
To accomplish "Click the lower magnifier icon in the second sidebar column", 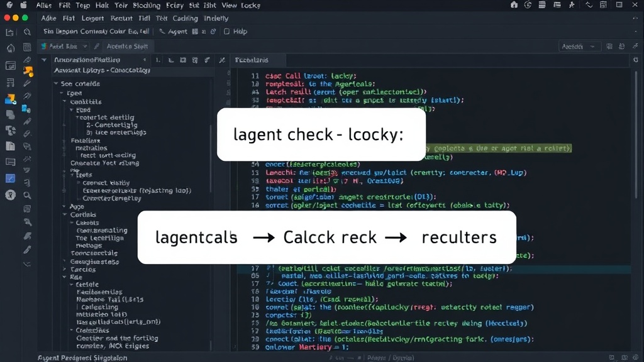I will (27, 195).
